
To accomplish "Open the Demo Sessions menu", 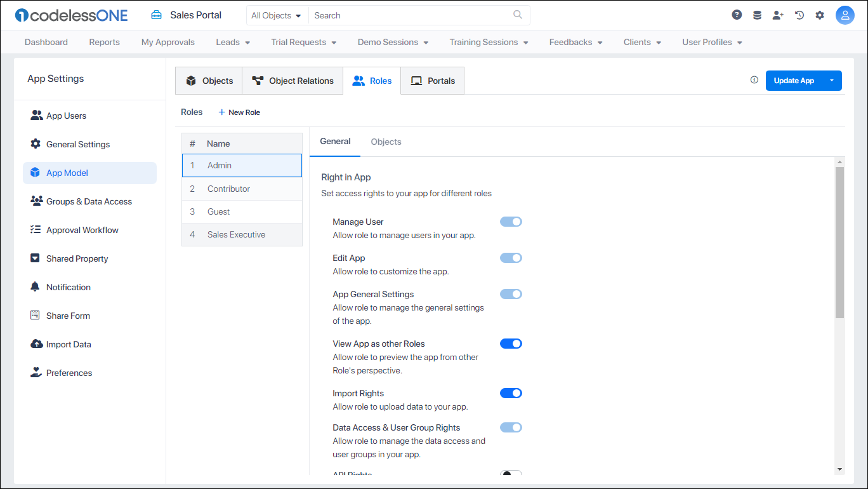I will (x=393, y=42).
